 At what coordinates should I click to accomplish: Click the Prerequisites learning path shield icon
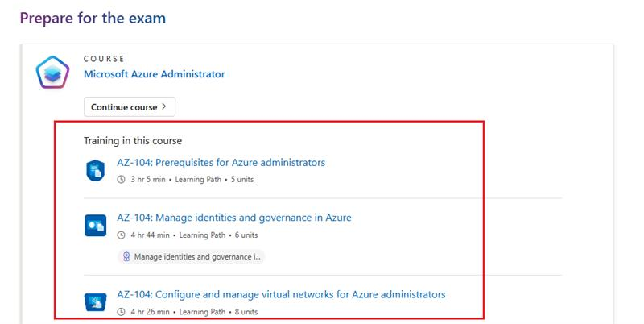pyautogui.click(x=95, y=170)
